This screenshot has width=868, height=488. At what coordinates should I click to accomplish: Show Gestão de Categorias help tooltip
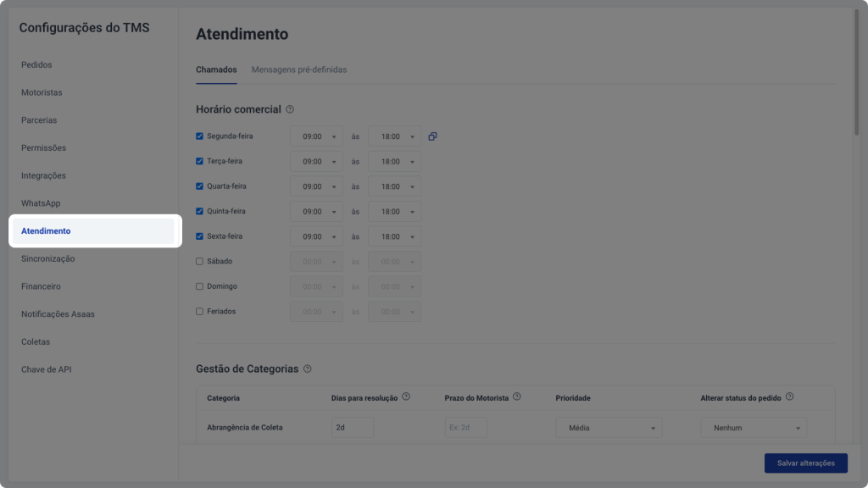[x=307, y=369]
